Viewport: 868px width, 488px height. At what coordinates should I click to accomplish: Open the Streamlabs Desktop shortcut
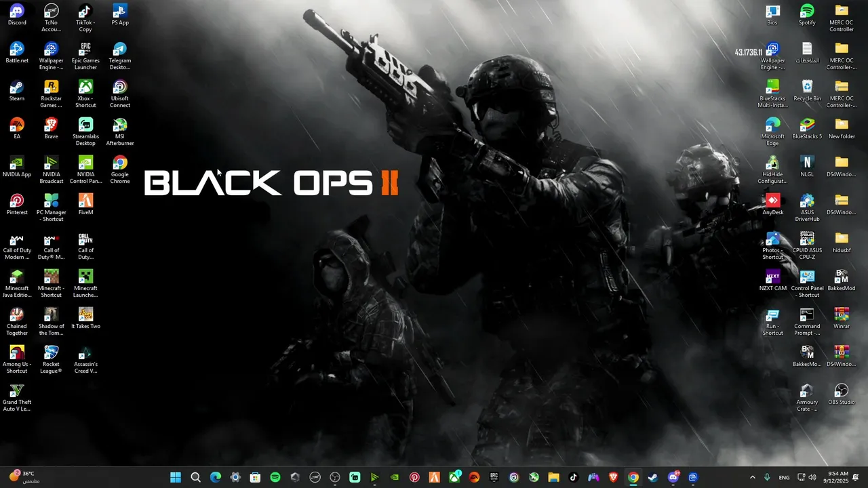click(x=85, y=132)
